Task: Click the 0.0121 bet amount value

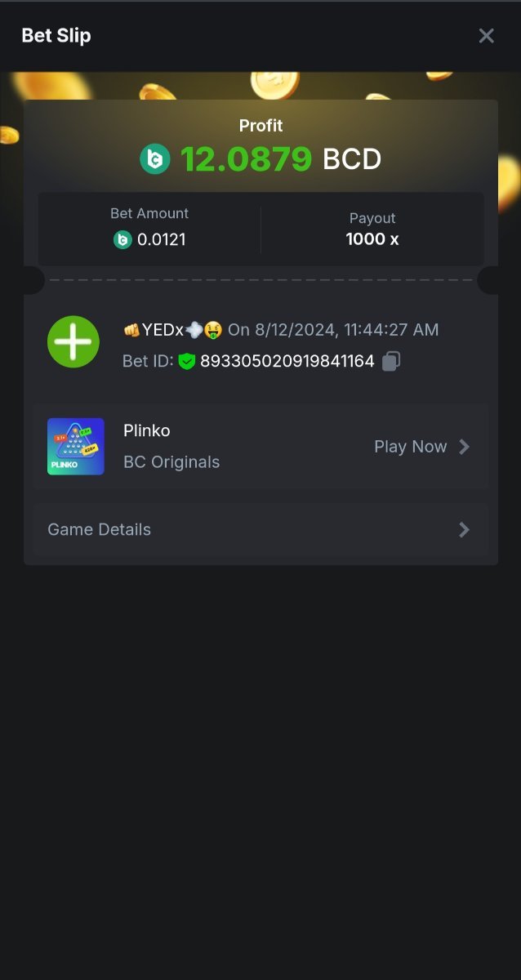Action: coord(161,240)
